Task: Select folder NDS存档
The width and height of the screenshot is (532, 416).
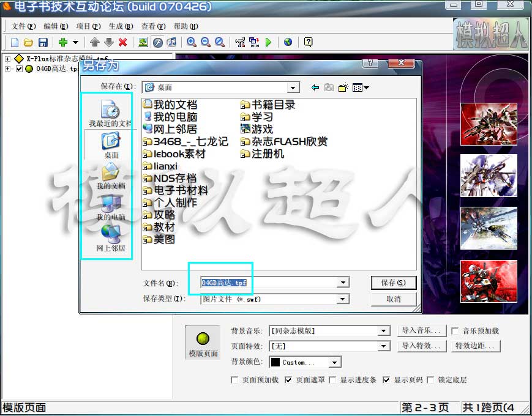Action: [170, 178]
